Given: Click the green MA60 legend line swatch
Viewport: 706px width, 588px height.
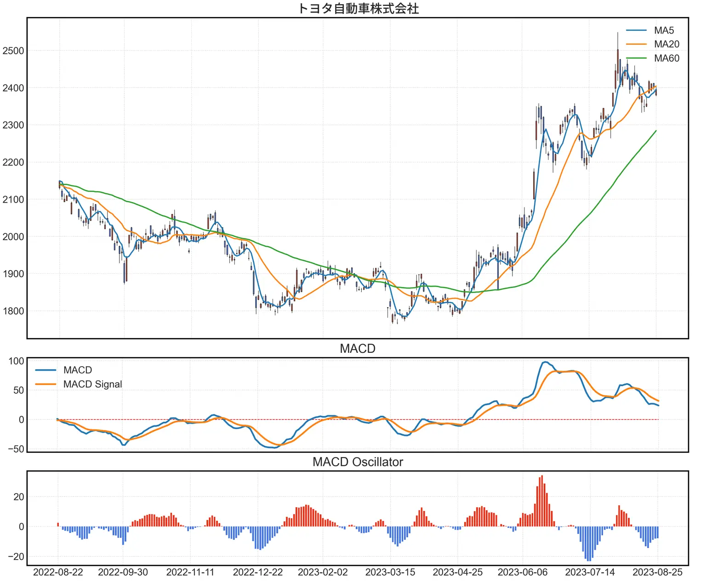Looking at the screenshot, I should tap(636, 58).
